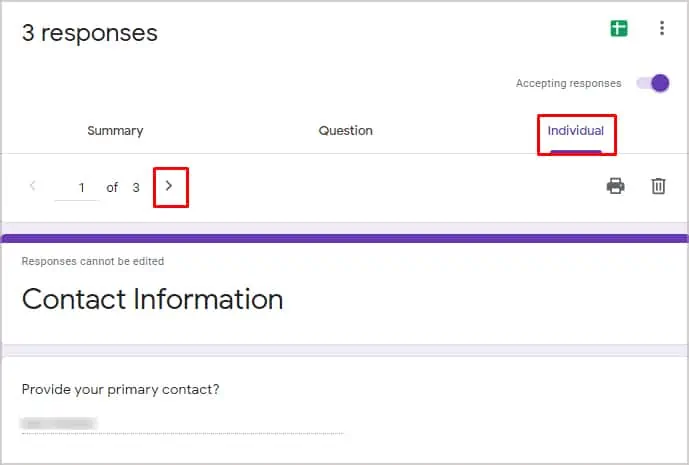The height and width of the screenshot is (465, 689).
Task: Click the purple form header bar
Action: [x=344, y=239]
